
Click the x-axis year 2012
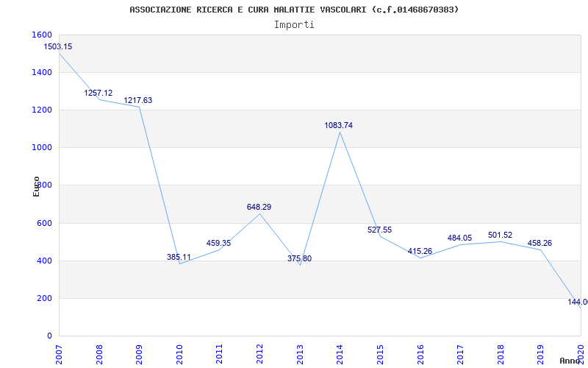(x=259, y=354)
